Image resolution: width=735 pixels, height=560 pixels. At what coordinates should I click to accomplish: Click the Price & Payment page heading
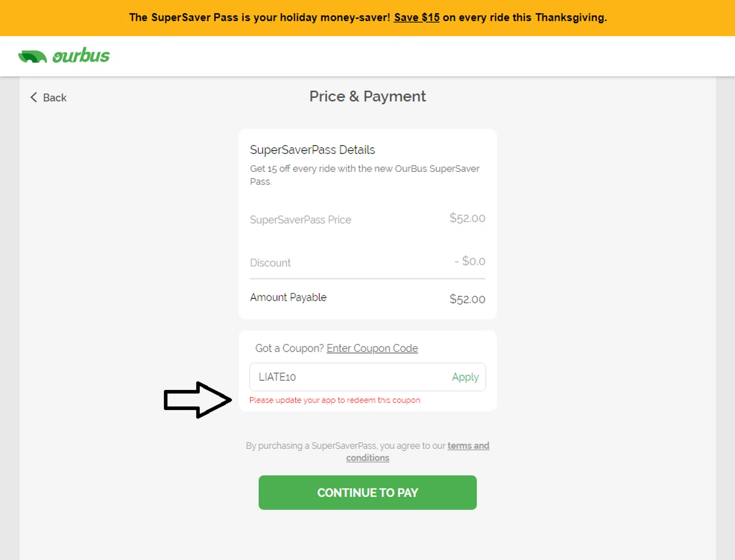[x=367, y=97]
